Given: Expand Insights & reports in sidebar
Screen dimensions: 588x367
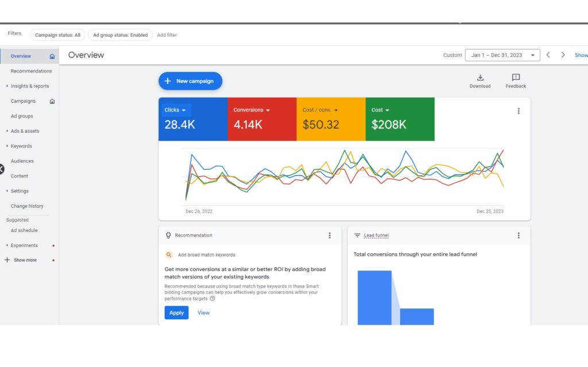Looking at the screenshot, I should (29, 86).
